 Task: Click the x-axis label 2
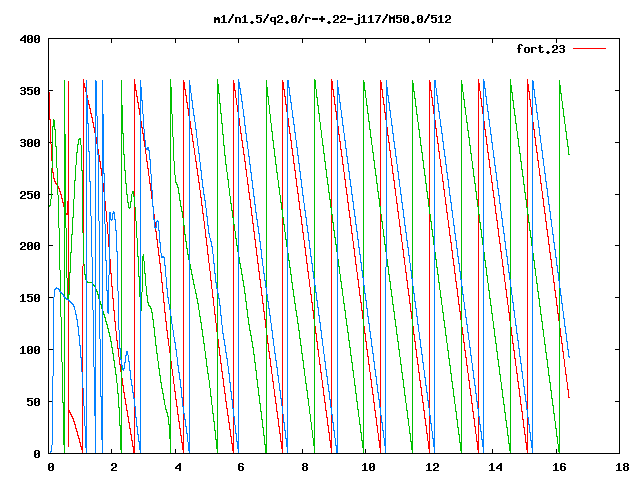point(114,467)
